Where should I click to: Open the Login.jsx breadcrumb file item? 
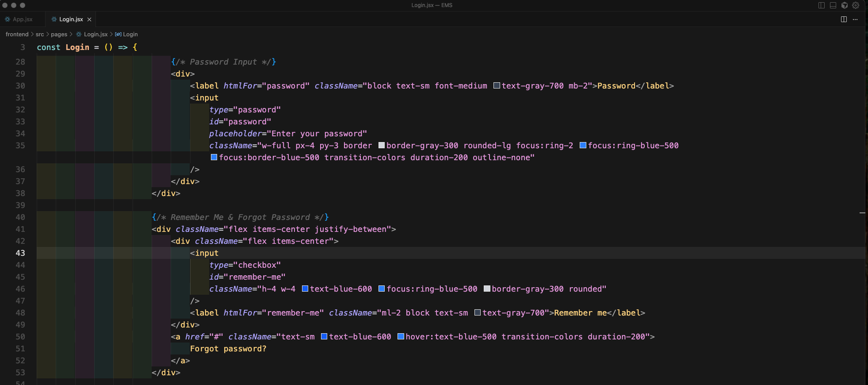[96, 35]
